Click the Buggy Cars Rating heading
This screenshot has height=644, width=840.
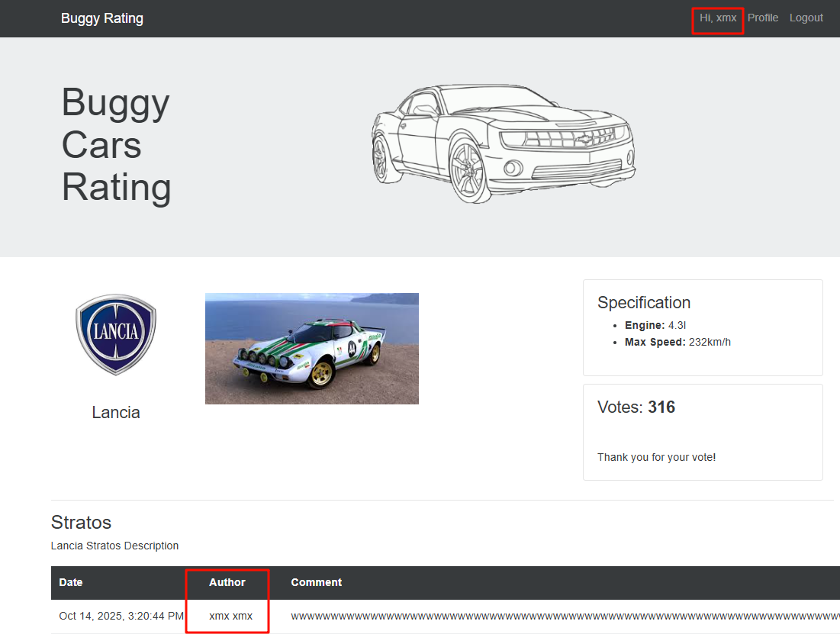pos(116,144)
